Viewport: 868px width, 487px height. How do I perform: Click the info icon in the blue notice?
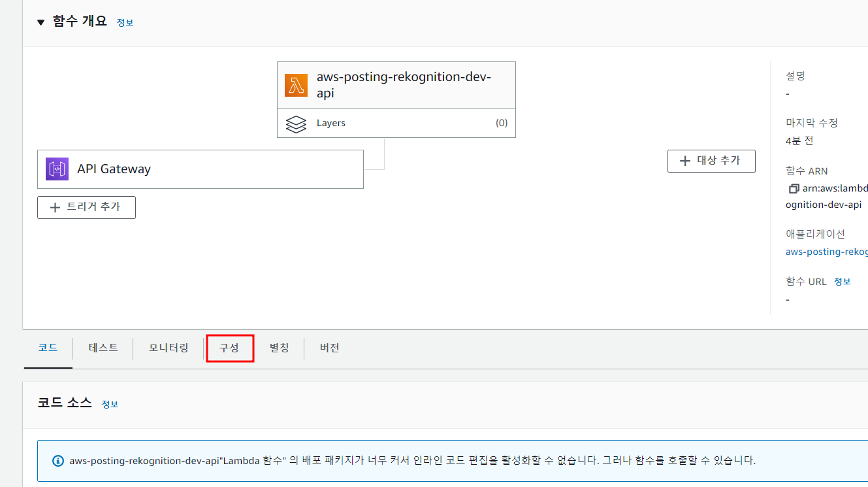(58, 460)
